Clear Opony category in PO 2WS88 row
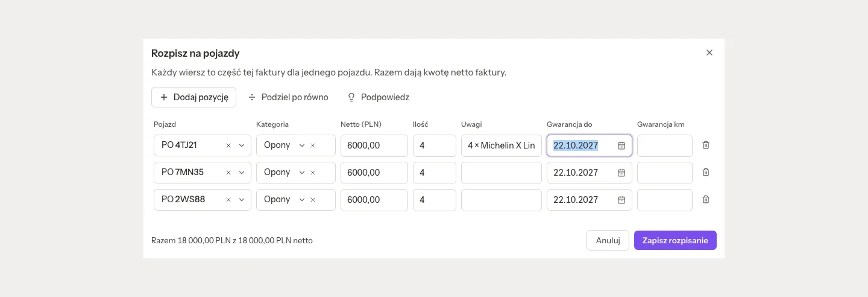 click(x=313, y=200)
